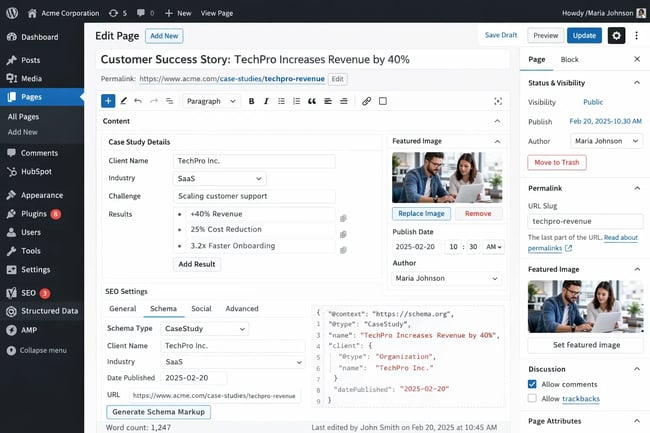This screenshot has height=433, width=650.
Task: Select the Schema SEO tab
Action: point(163,309)
